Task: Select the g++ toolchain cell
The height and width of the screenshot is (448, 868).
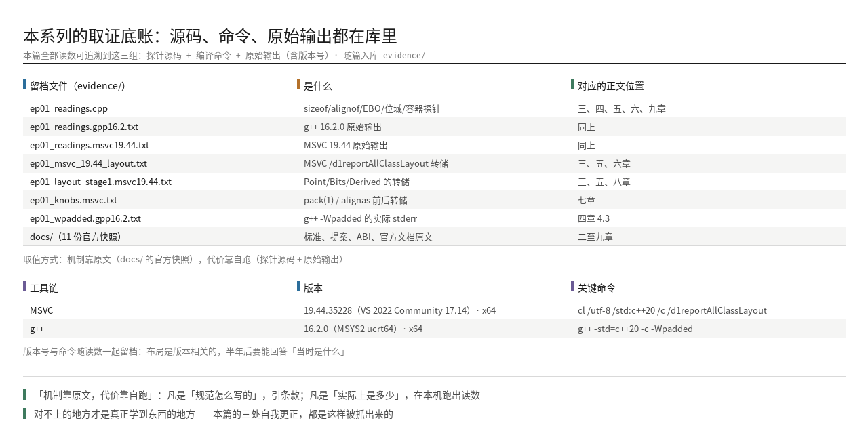Action: (x=37, y=329)
